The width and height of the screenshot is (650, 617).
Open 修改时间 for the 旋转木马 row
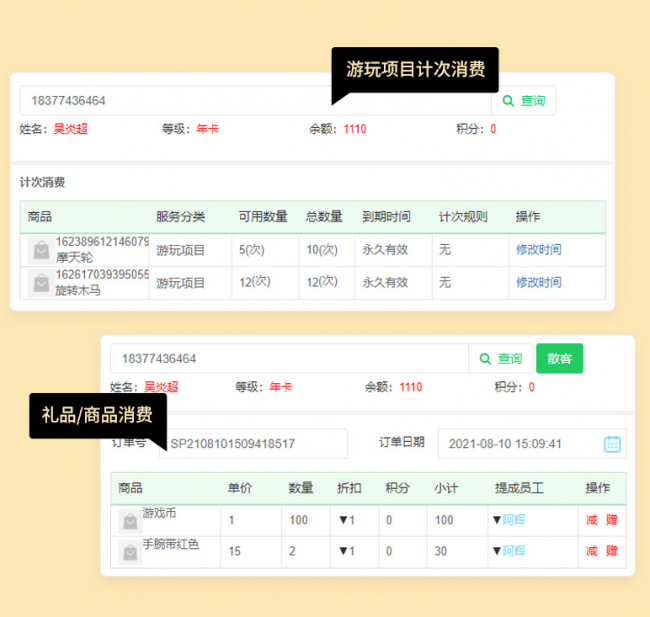538,283
